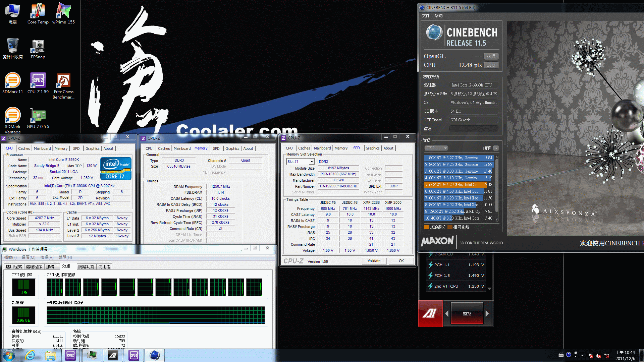
Task: Show hidden tray icons arrow
Action: pos(582,356)
